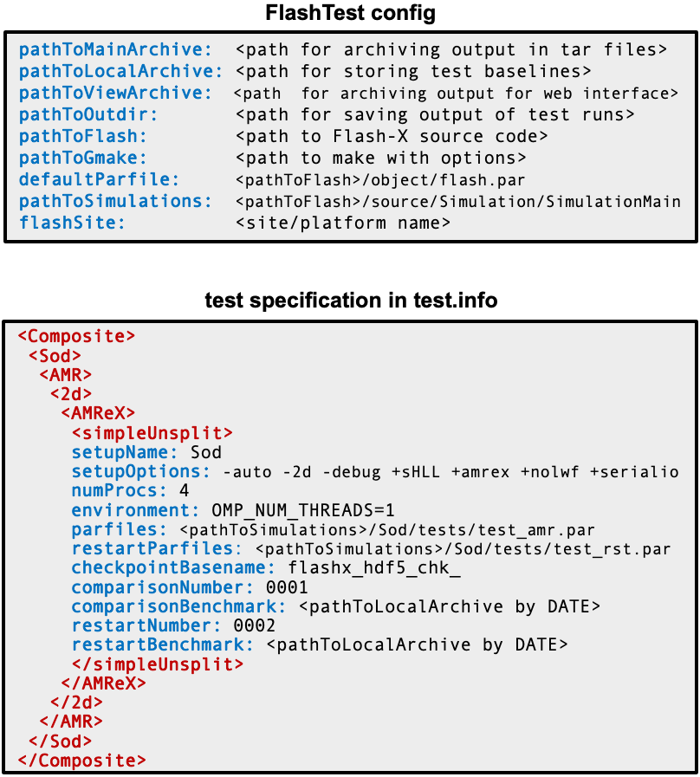The image size is (700, 777).
Task: Click the defaultParfile flash.par path value
Action: [x=380, y=180]
